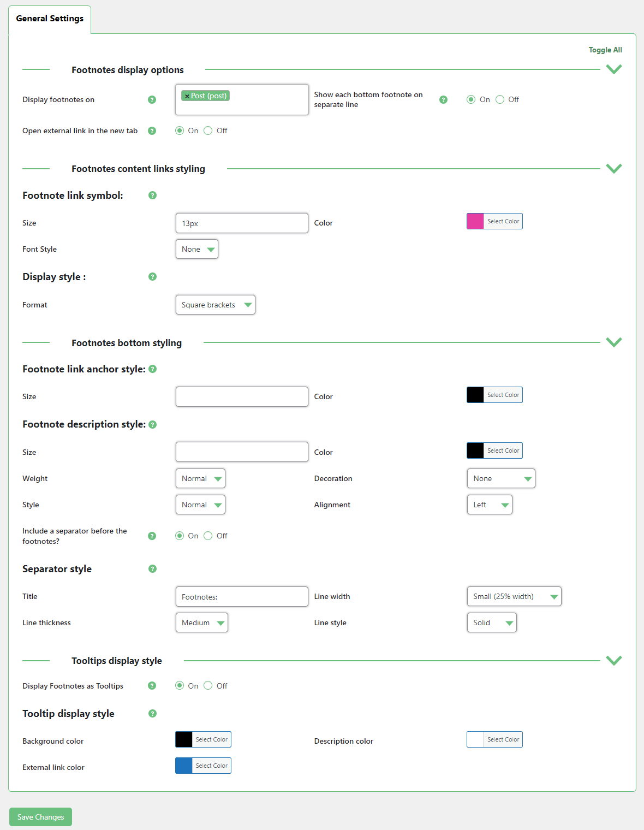Click help icon next to Footnote description style

click(x=153, y=424)
